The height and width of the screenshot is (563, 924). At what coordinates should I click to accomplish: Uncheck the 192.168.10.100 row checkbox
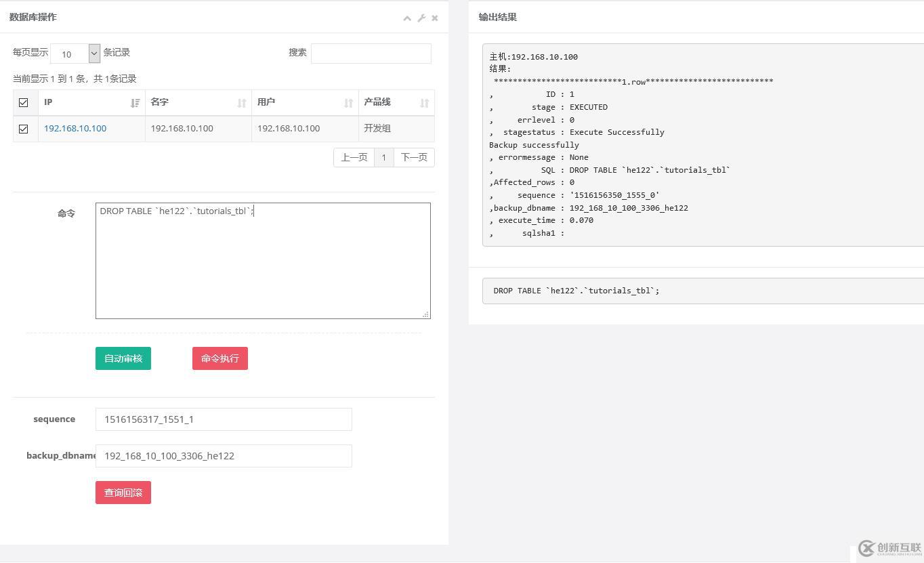[24, 129]
